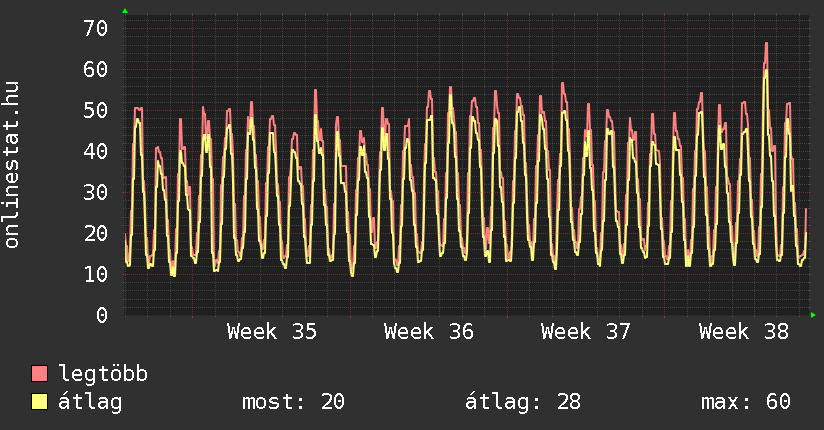
Task: Click the 30 y-axis tick label
Action: pos(96,192)
